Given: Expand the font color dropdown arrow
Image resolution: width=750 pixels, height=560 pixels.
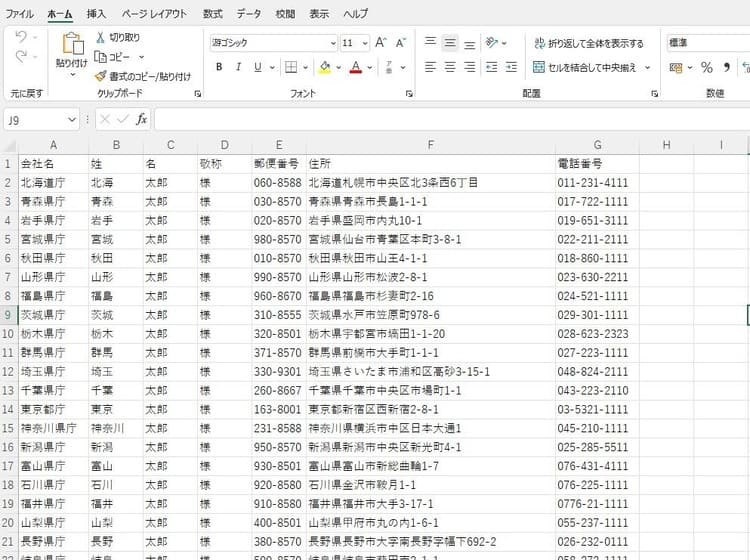Looking at the screenshot, I should pyautogui.click(x=369, y=67).
